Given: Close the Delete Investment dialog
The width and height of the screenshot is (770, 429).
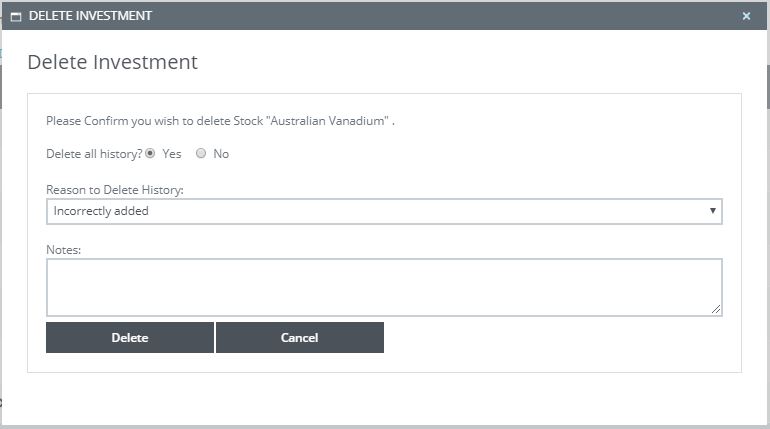Looking at the screenshot, I should coord(746,16).
